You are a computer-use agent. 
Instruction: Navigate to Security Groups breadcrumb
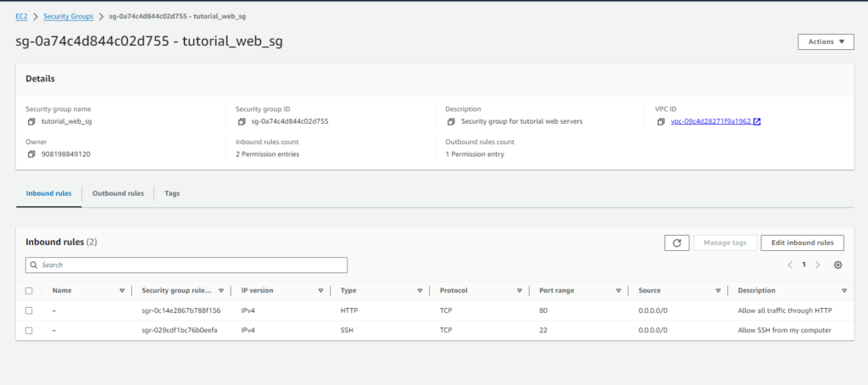70,16
